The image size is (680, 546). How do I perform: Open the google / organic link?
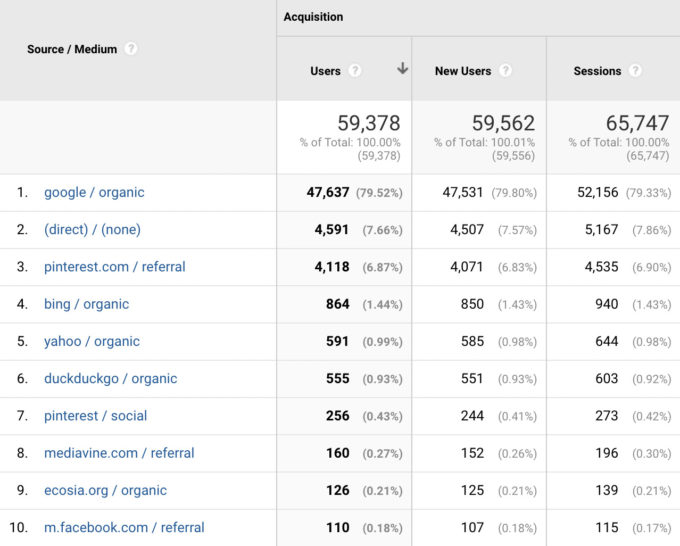(94, 192)
